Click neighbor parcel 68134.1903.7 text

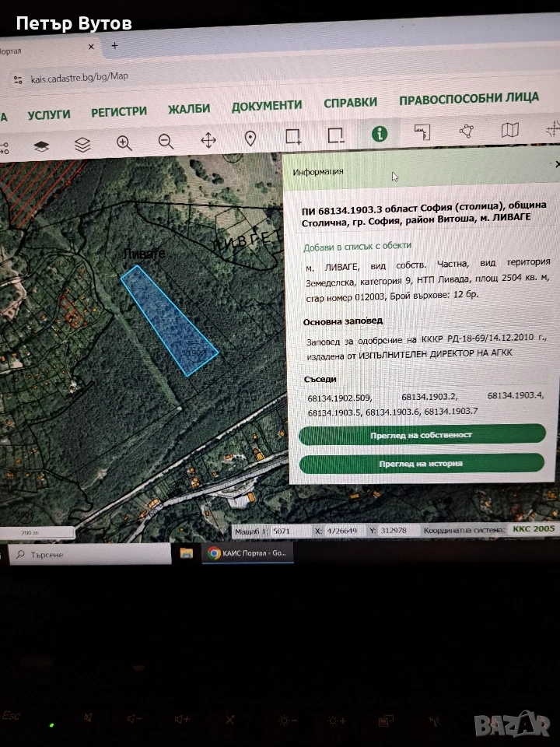[x=451, y=411]
